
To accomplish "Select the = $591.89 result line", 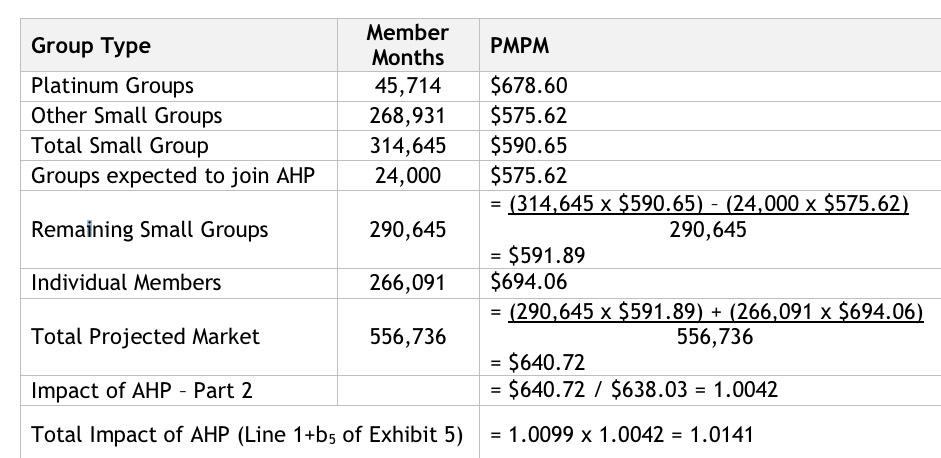I will coord(538,256).
